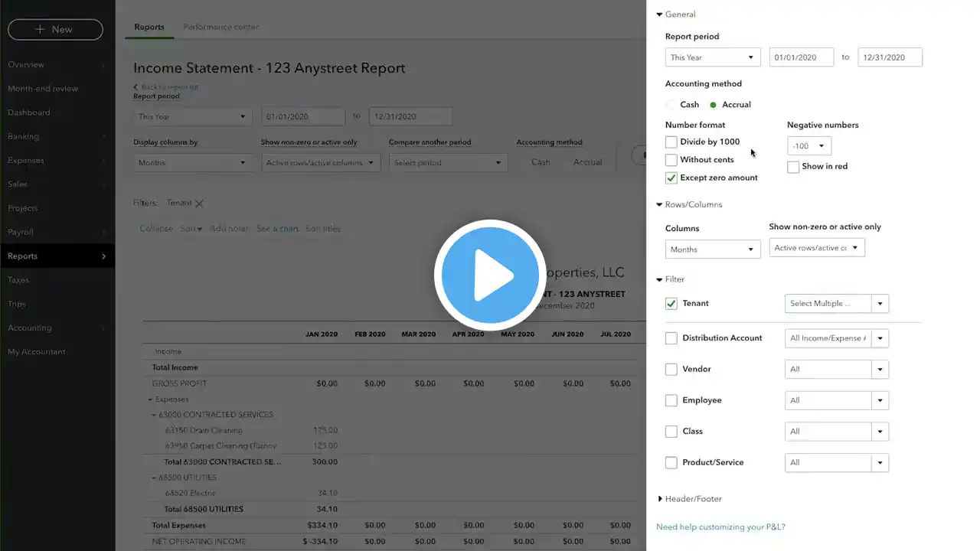The image size is (980, 551).
Task: Open the Tenant Select Multiple dropdown arrow
Action: click(880, 304)
